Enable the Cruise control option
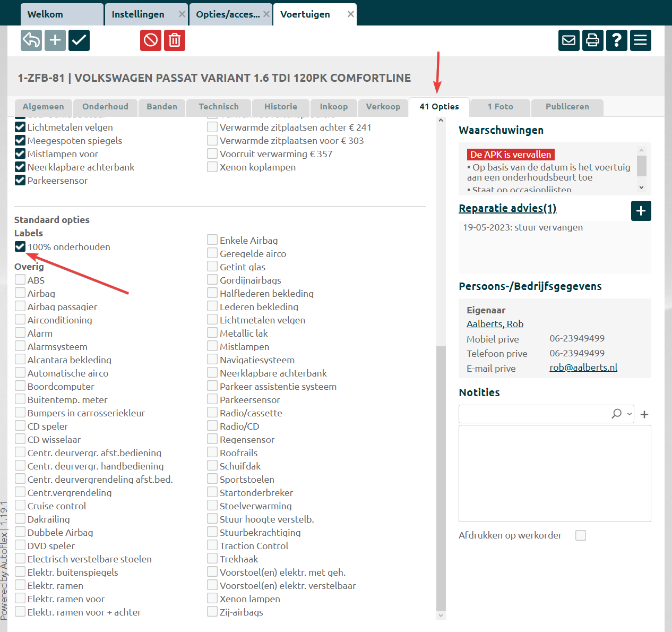This screenshot has width=672, height=632. (x=20, y=506)
